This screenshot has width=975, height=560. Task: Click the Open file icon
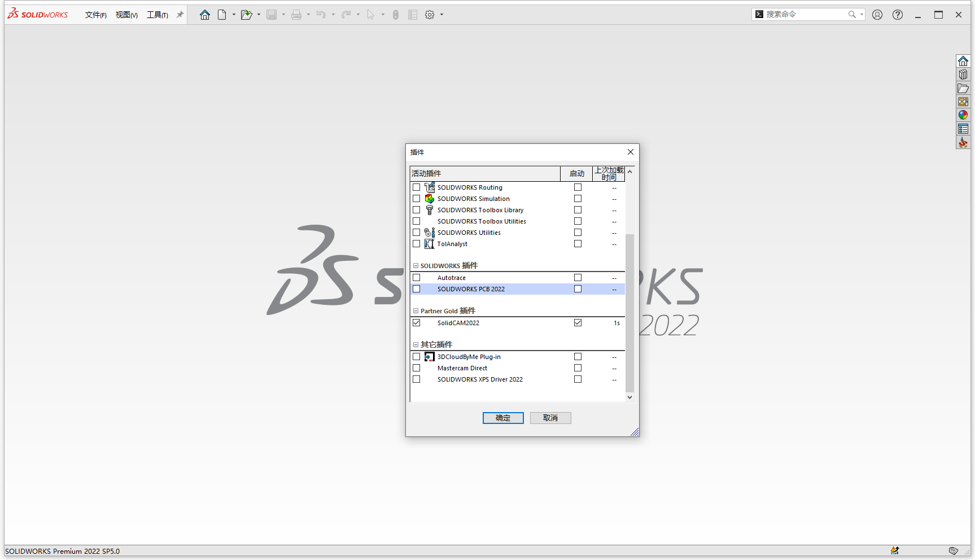tap(246, 15)
